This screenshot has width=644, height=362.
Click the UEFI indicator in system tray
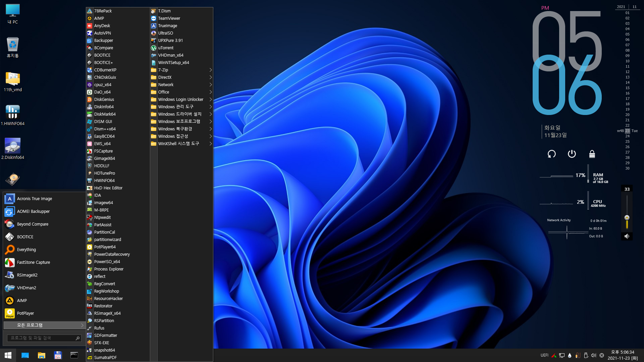coord(544,355)
